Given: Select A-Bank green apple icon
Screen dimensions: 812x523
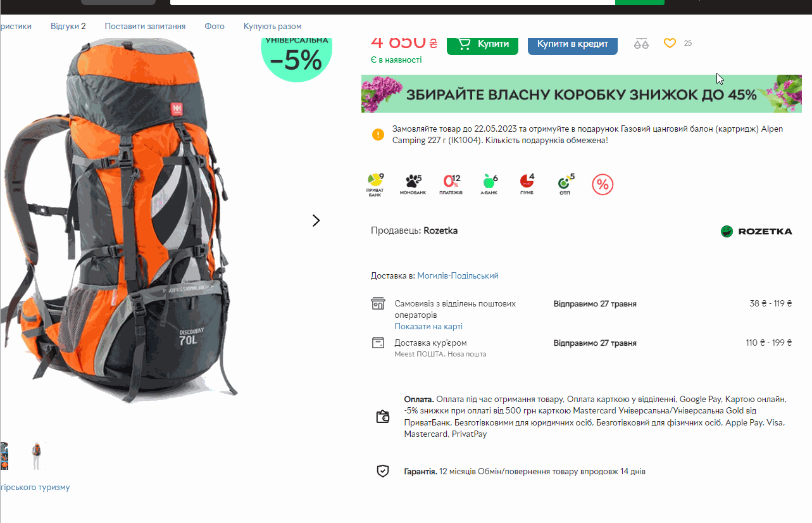Looking at the screenshot, I should coord(489,184).
